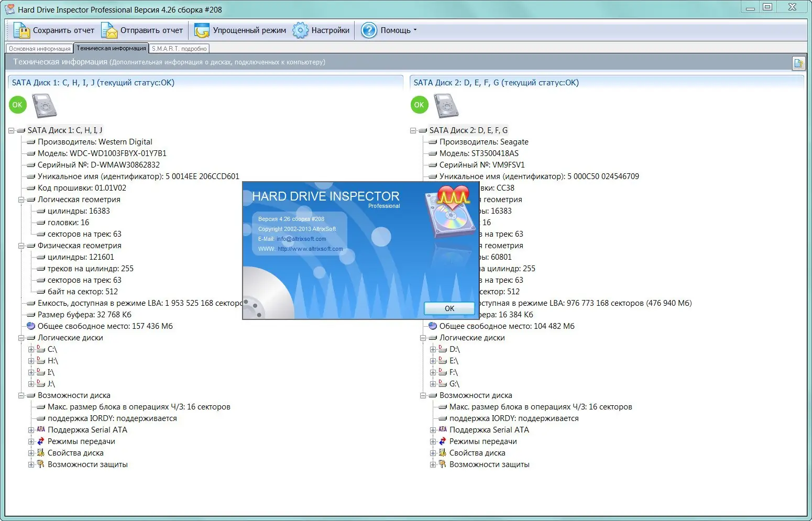Click the SATA Диск 2 panel header
Viewport: 812px width, 521px height.
click(x=607, y=83)
